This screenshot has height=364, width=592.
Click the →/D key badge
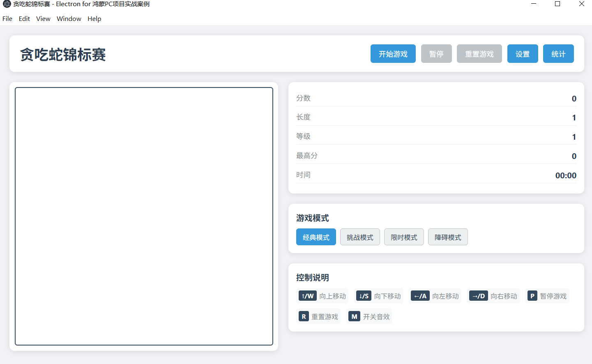click(479, 296)
